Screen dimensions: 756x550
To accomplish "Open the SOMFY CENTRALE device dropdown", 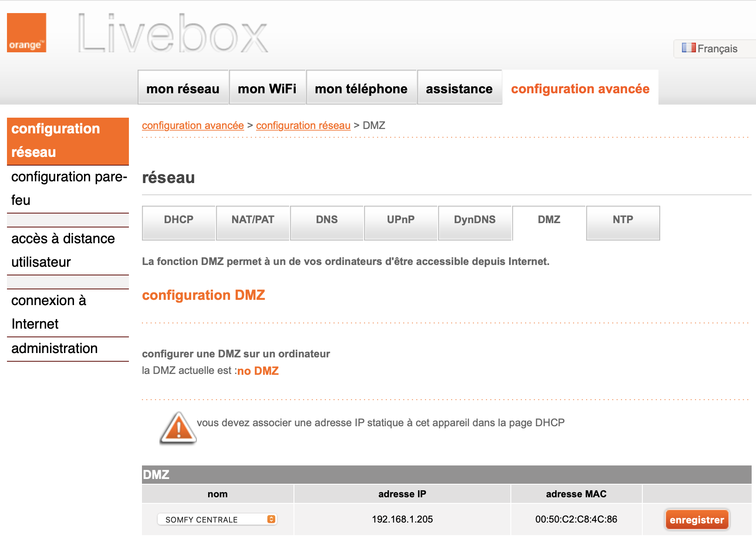I will pos(217,519).
